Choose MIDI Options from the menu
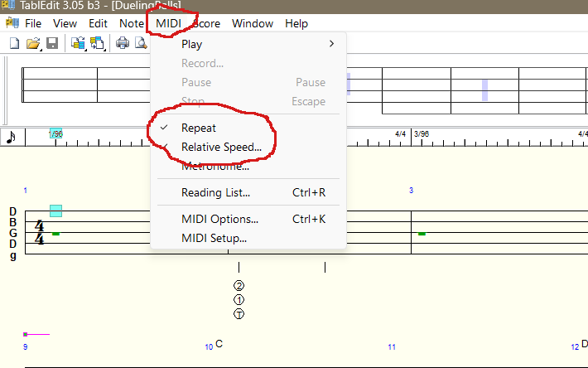This screenshot has height=368, width=588. [219, 220]
